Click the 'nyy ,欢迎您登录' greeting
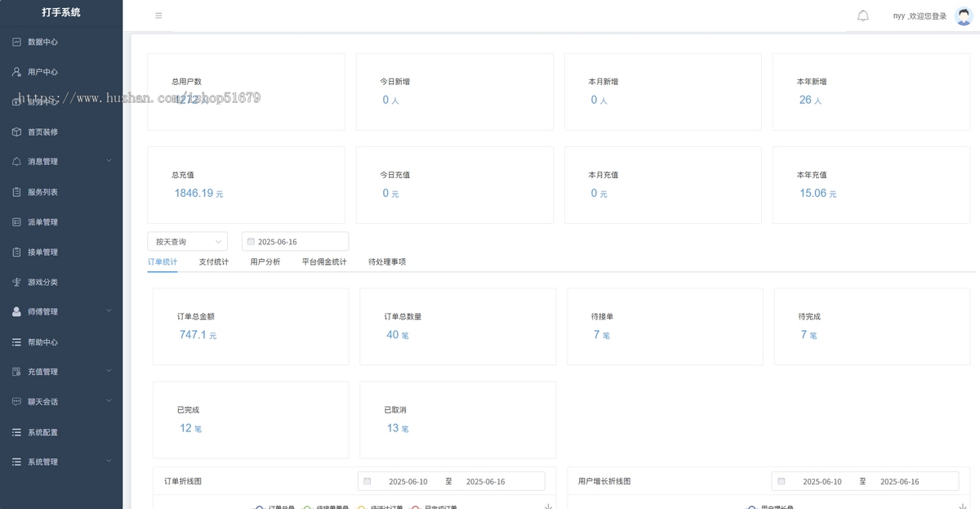The height and width of the screenshot is (509, 980). tap(920, 16)
